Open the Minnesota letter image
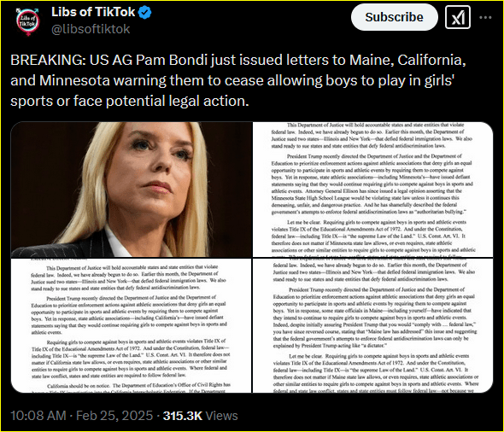Image resolution: width=504 pixels, height=432 pixels. [372, 190]
